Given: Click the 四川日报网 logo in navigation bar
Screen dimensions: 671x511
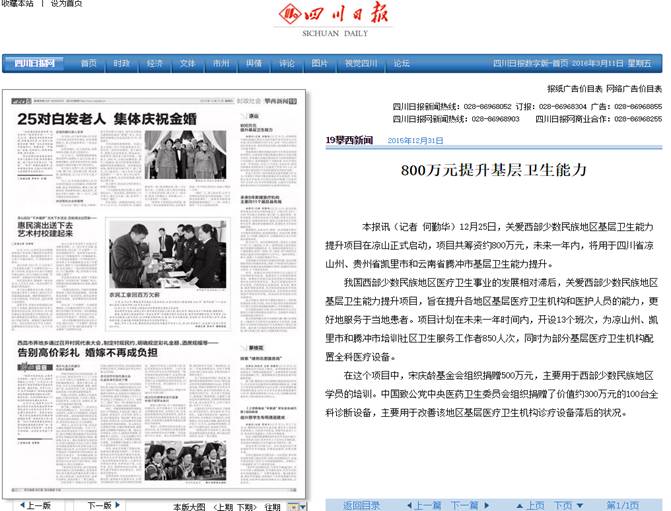Looking at the screenshot, I should [x=34, y=63].
